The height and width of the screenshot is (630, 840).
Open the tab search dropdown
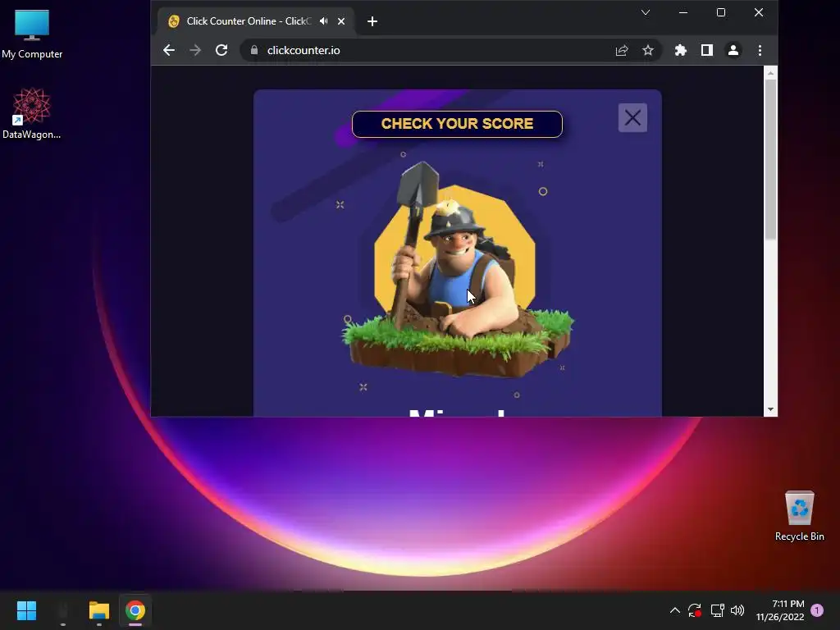pyautogui.click(x=646, y=12)
